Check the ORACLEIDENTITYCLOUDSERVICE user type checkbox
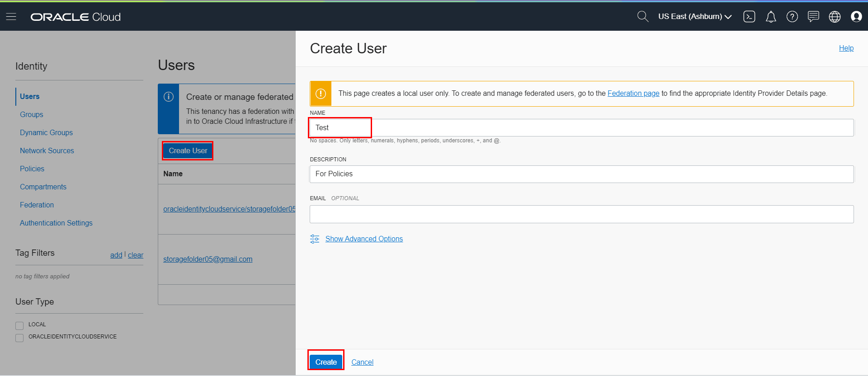This screenshot has width=868, height=376. pos(19,338)
